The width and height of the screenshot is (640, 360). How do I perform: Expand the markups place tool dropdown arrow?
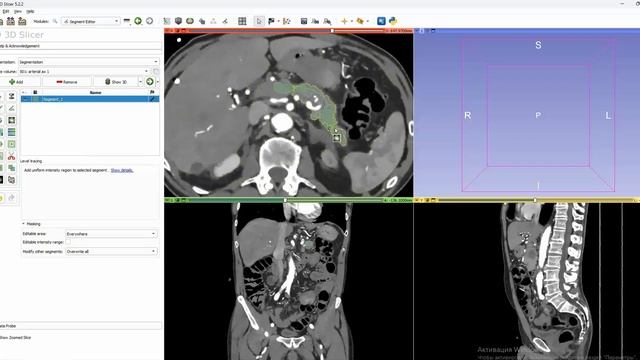click(278, 21)
